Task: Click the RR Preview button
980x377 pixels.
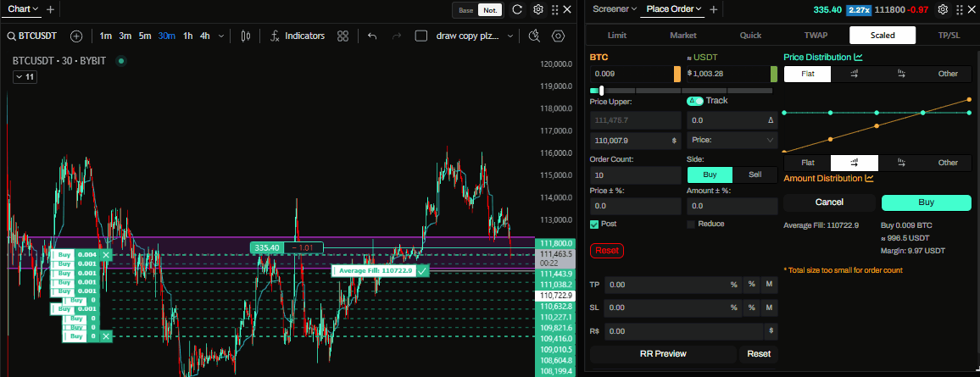Action: pos(663,354)
